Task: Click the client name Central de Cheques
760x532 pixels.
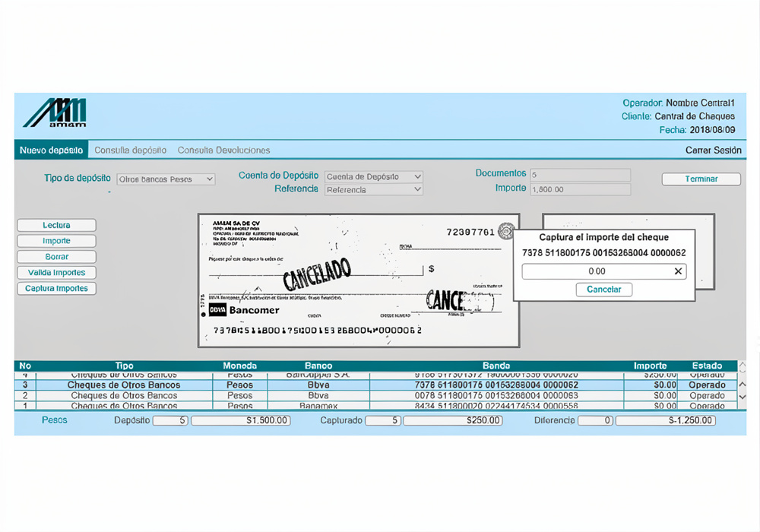Action: tap(695, 116)
